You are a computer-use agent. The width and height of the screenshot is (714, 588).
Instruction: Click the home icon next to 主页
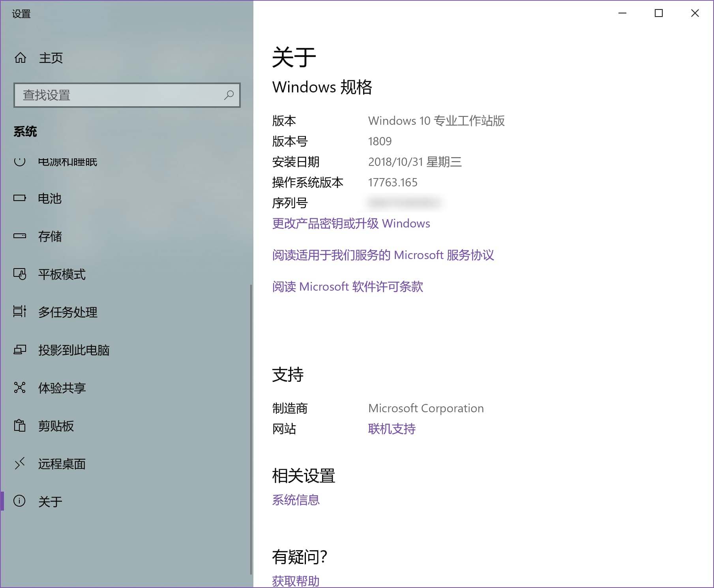(21, 58)
